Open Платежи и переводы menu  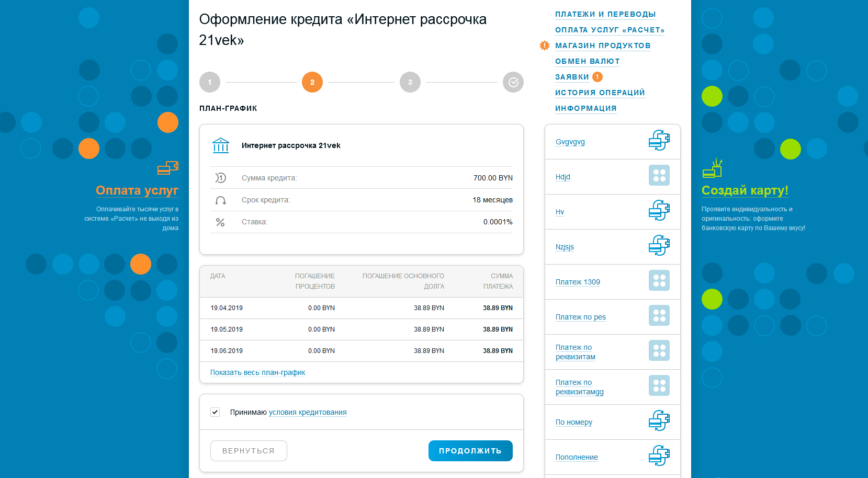[605, 14]
